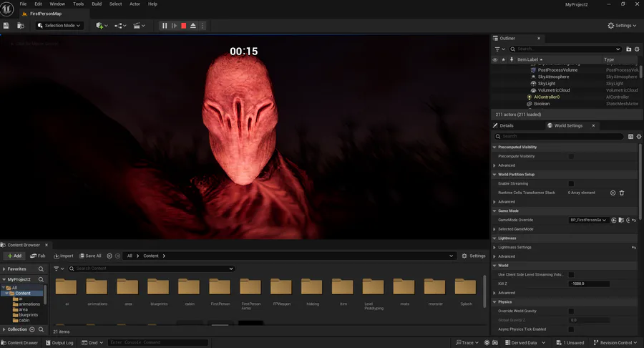The width and height of the screenshot is (644, 348).
Task: Go back in Content Browser history
Action: (109, 256)
